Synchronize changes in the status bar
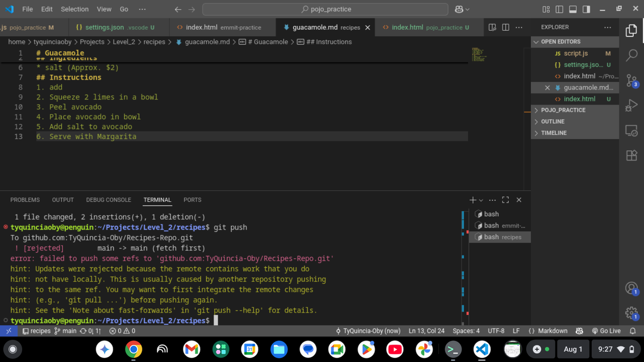This screenshot has height=362, width=644. tap(91, 331)
